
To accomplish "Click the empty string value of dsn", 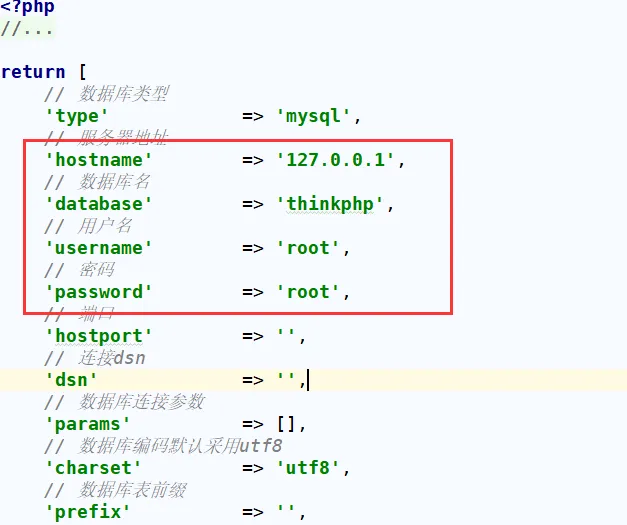I will [286, 380].
